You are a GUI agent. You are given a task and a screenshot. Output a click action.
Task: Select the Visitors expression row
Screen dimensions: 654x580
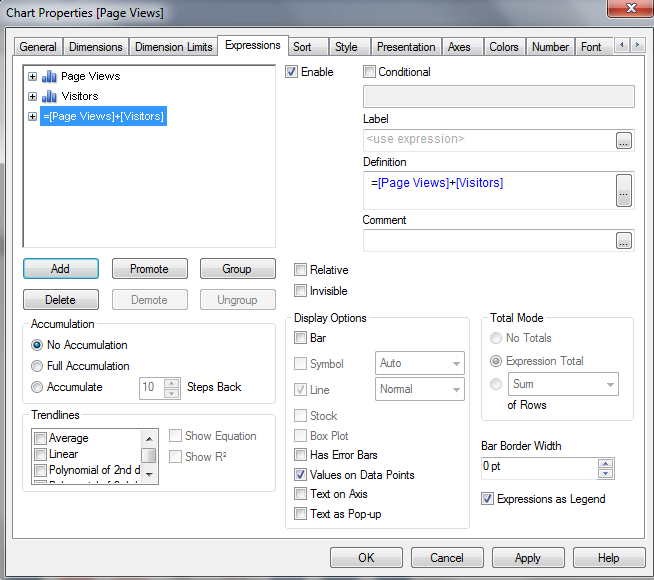80,96
